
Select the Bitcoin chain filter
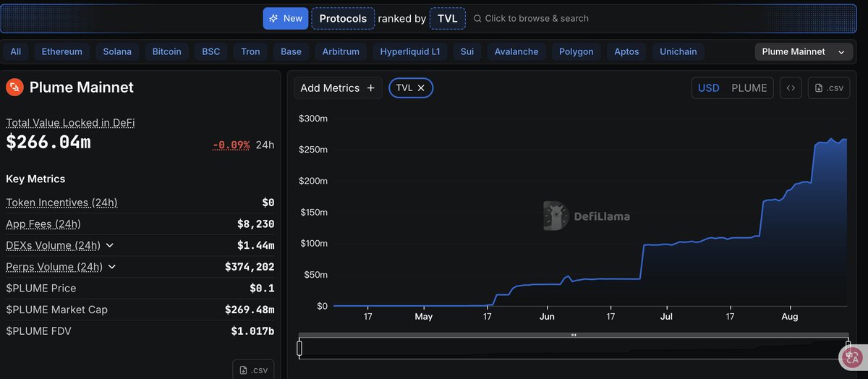pyautogui.click(x=167, y=51)
